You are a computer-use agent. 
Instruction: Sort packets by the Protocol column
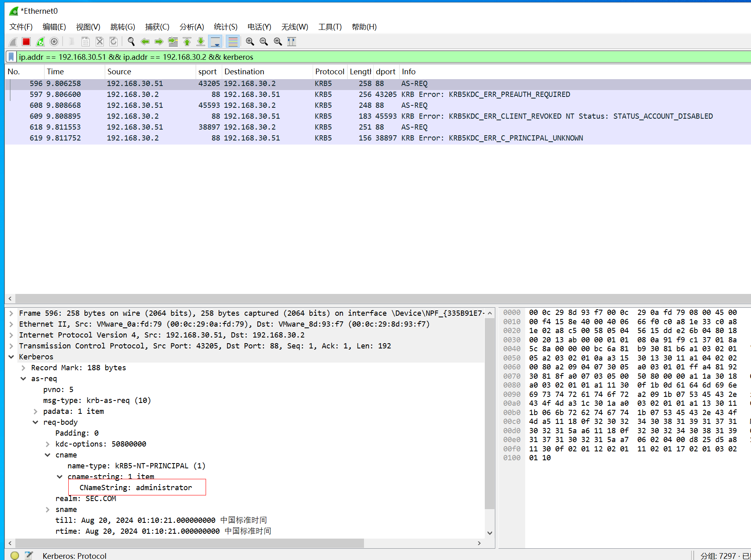point(329,71)
